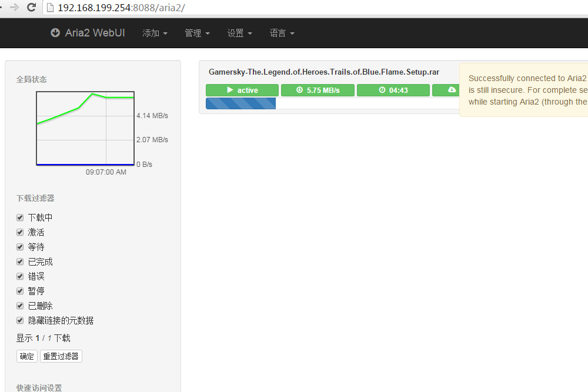
Task: Click the blue download progress bar
Action: point(240,103)
